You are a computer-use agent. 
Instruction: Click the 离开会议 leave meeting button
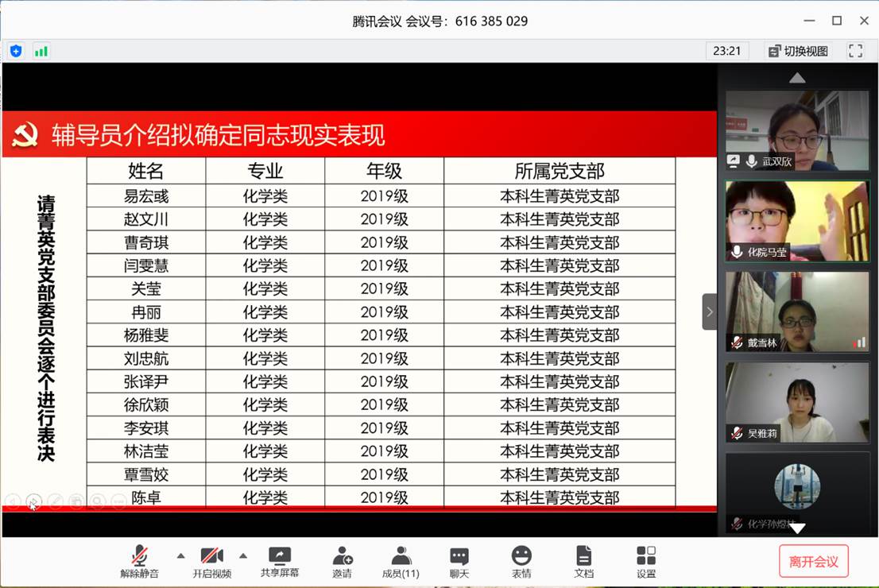point(813,561)
